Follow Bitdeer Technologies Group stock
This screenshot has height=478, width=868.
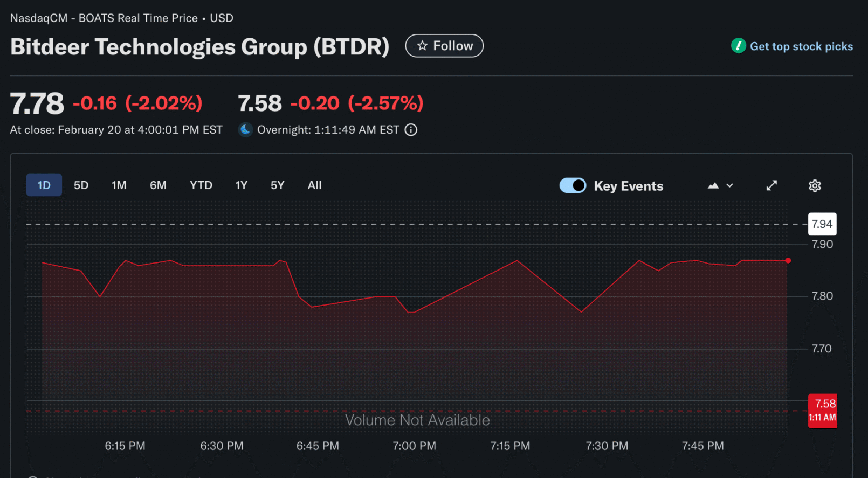coord(444,46)
